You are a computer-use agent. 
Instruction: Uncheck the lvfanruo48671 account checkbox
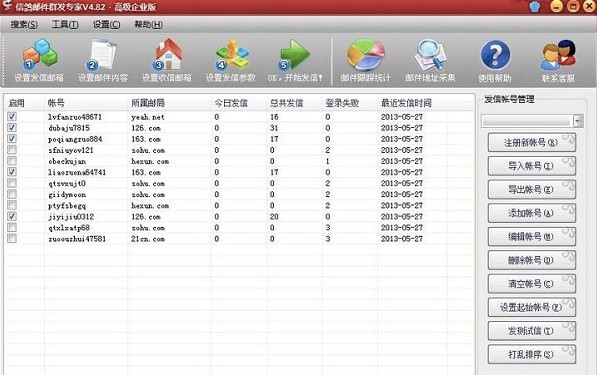(x=12, y=116)
